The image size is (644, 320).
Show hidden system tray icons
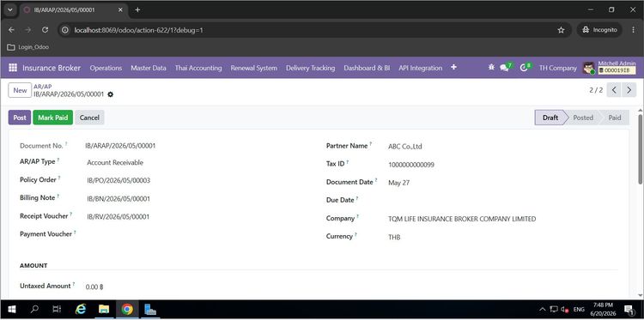[x=542, y=310]
